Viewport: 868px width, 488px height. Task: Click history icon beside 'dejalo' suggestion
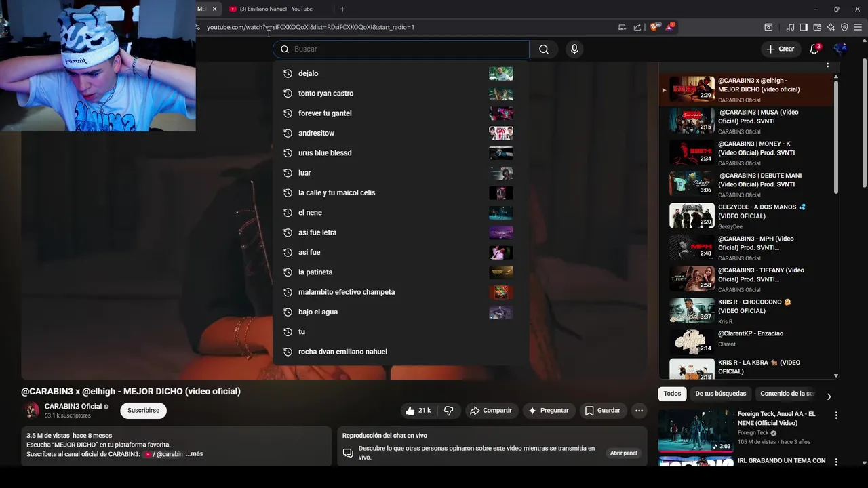pos(288,73)
